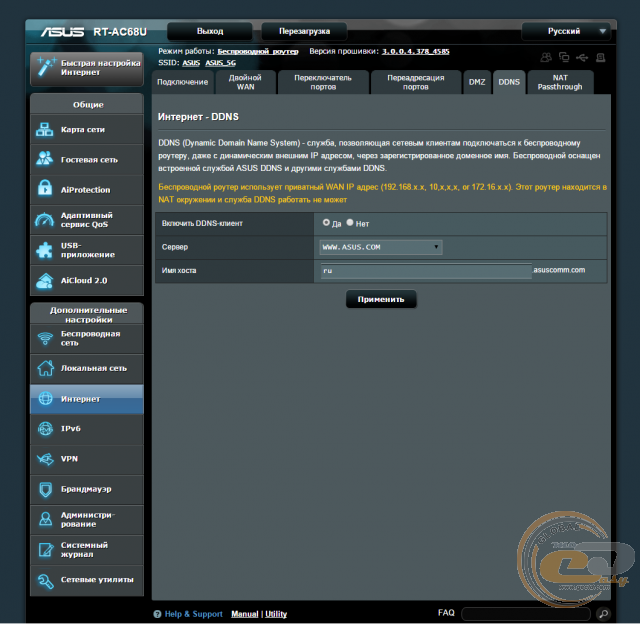Click the ASUS_5G SSID link
Image resolution: width=640 pixels, height=624 pixels.
point(220,63)
